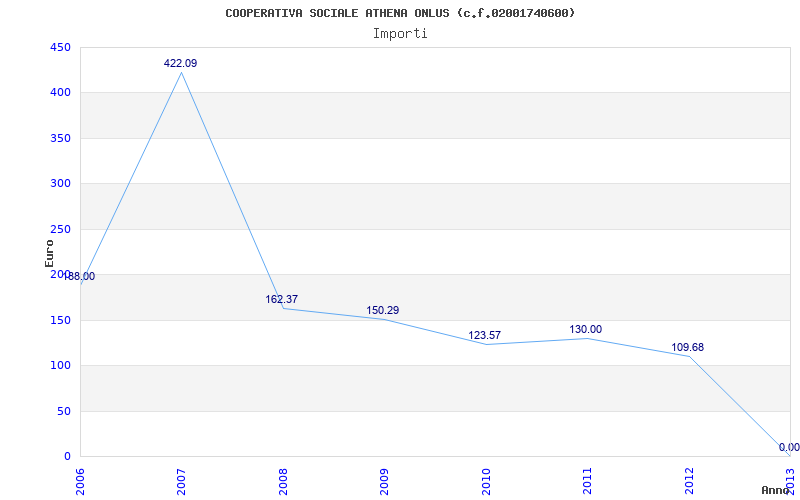The width and height of the screenshot is (800, 500).
Task: Select the 2008 x-axis label
Action: pyautogui.click(x=283, y=482)
